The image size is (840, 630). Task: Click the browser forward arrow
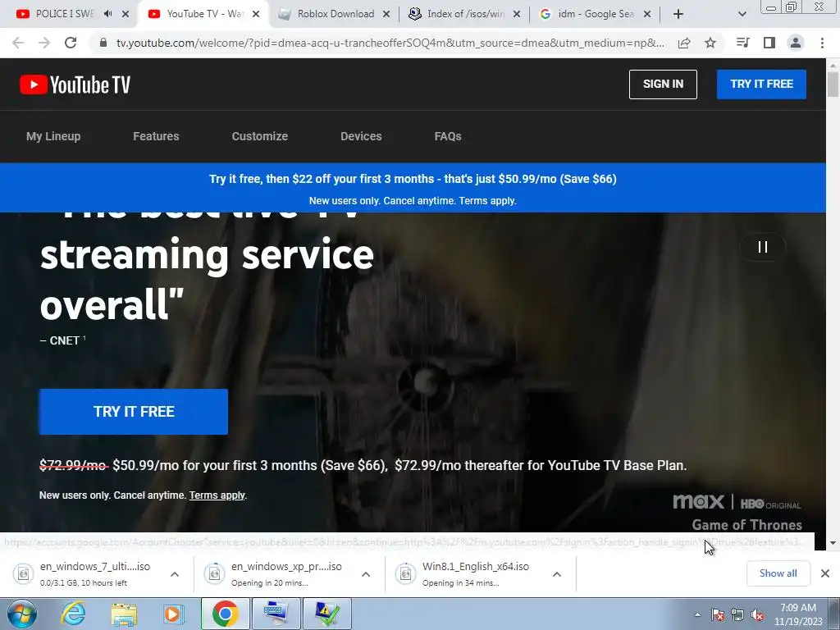(44, 43)
